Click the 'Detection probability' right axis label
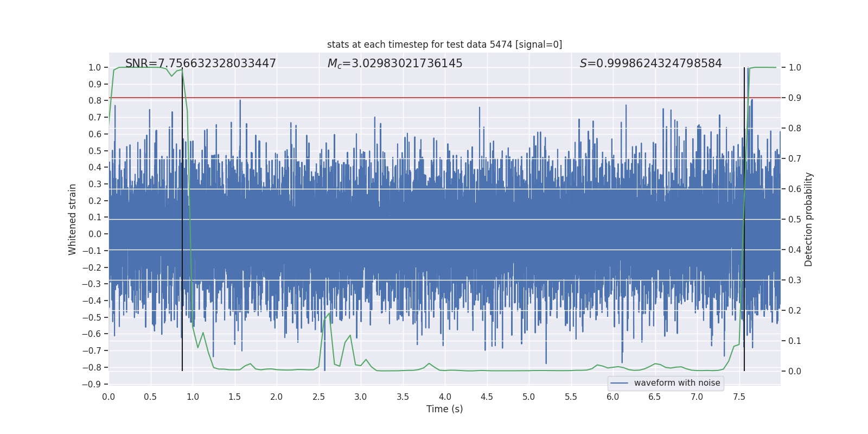 tap(809, 219)
